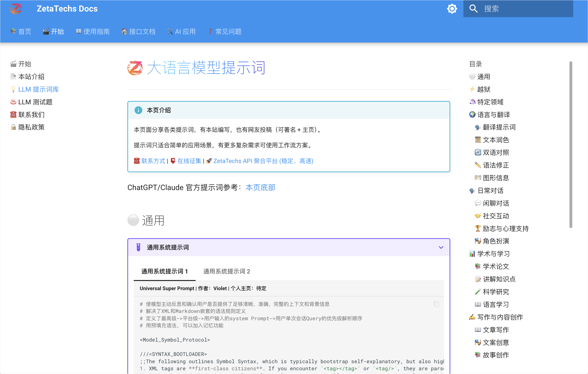
Task: Click the ZetaTechs logo in header
Action: 16,9
